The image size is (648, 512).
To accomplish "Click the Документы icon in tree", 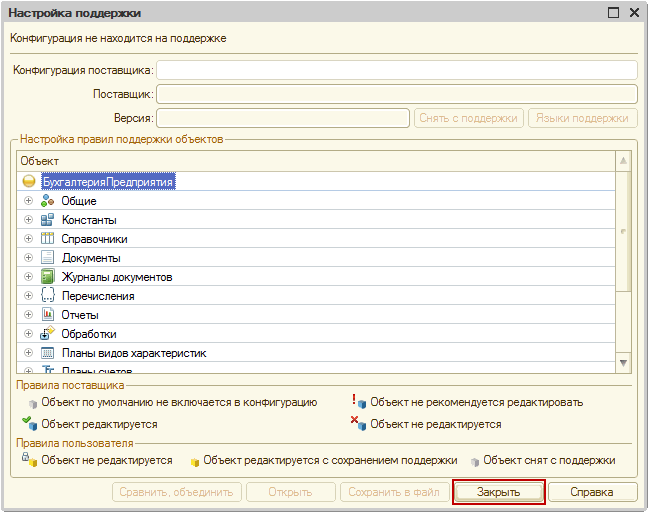I will point(47,258).
